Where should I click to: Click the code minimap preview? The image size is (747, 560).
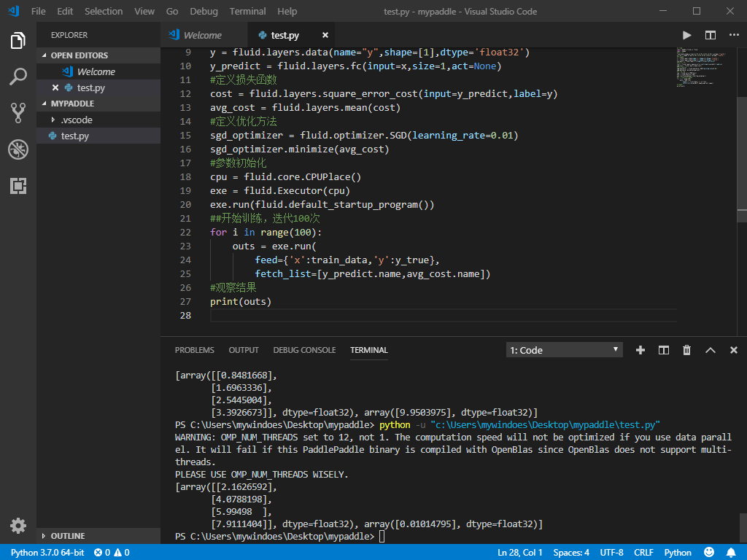click(701, 66)
